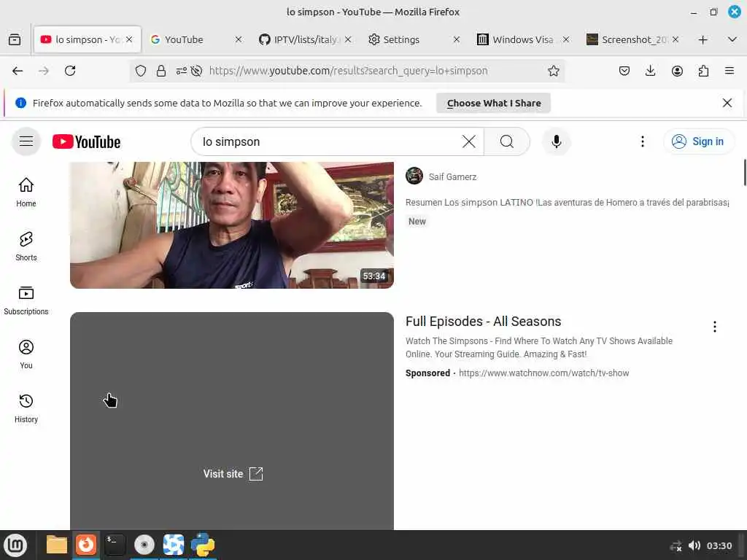View site security padlock info
This screenshot has height=560, width=747.
point(161,71)
